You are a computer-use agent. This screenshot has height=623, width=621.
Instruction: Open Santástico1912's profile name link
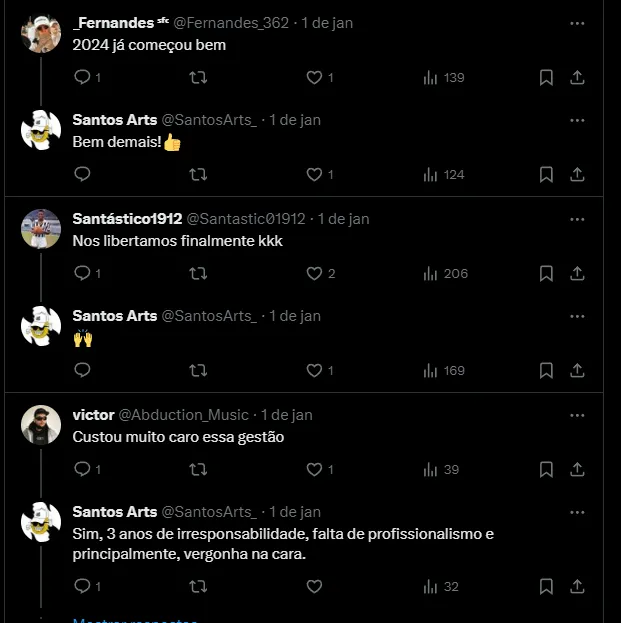[x=127, y=218]
